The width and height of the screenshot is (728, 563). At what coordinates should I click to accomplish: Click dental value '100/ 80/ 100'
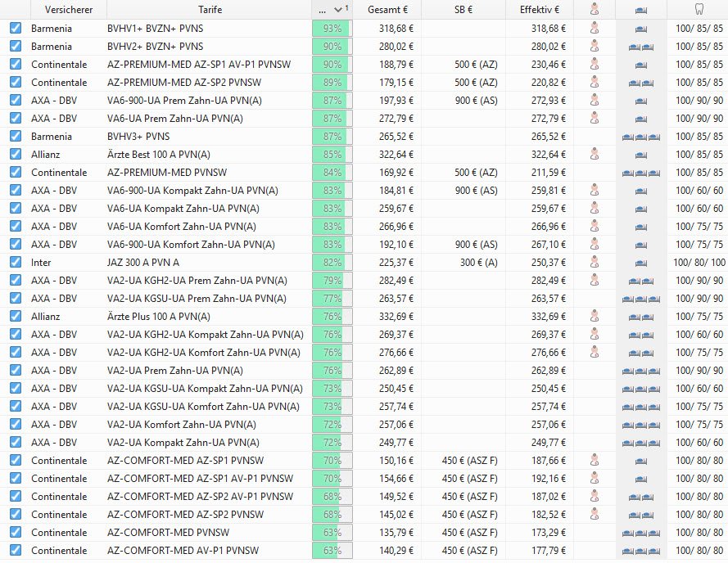699,263
